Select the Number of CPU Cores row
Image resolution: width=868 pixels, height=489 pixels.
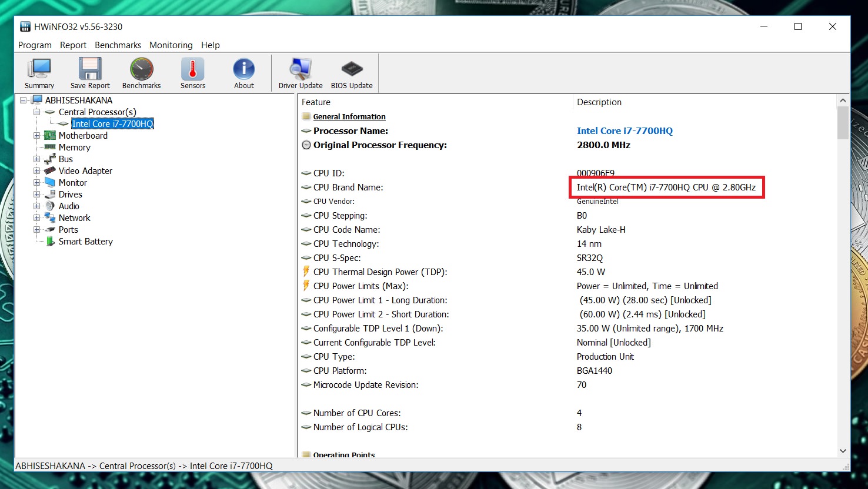tap(567, 413)
